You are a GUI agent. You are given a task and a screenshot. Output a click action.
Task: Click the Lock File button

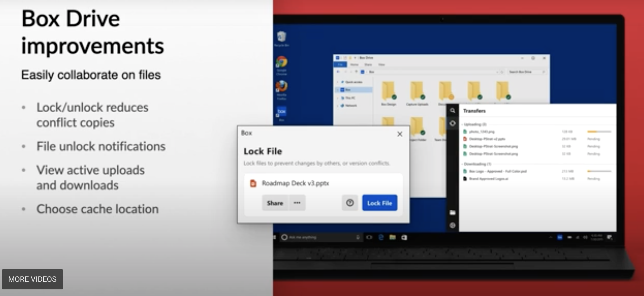pos(380,203)
